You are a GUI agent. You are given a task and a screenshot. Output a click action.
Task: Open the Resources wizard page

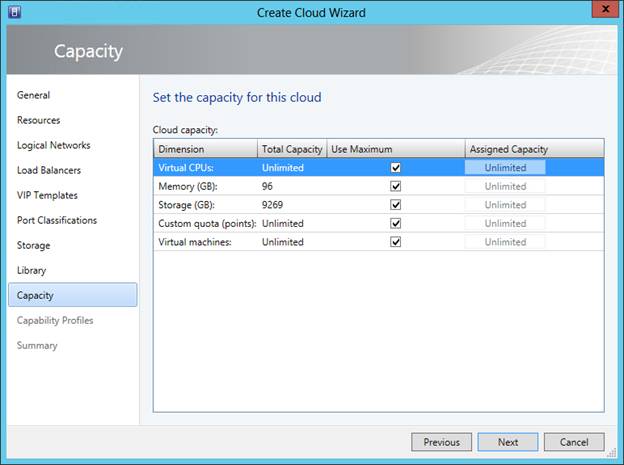pos(39,120)
